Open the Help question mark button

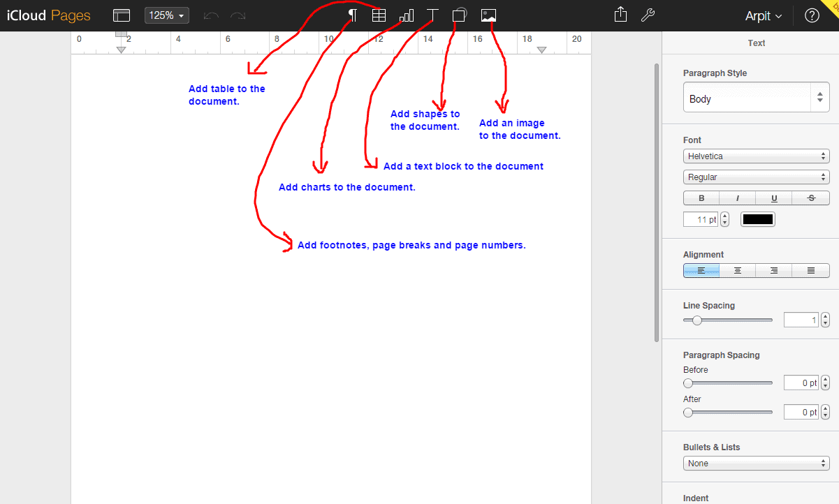(812, 15)
